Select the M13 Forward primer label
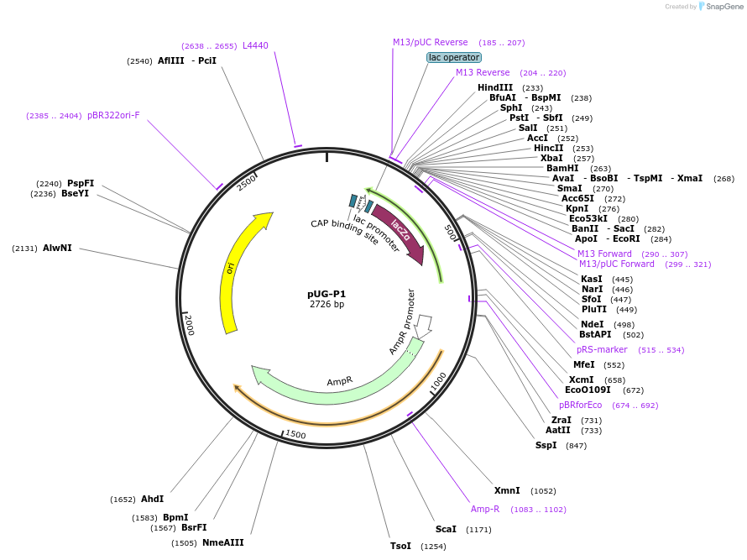The image size is (747, 560). [604, 254]
